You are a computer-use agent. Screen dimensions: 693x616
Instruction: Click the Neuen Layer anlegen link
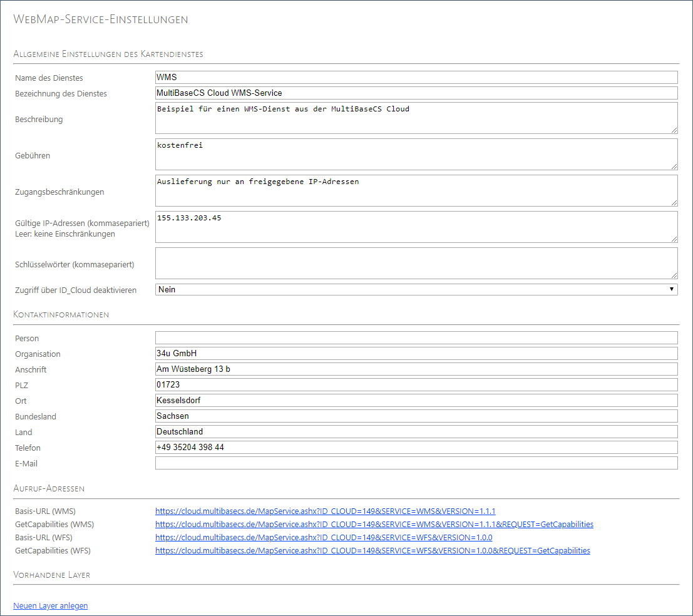51,606
